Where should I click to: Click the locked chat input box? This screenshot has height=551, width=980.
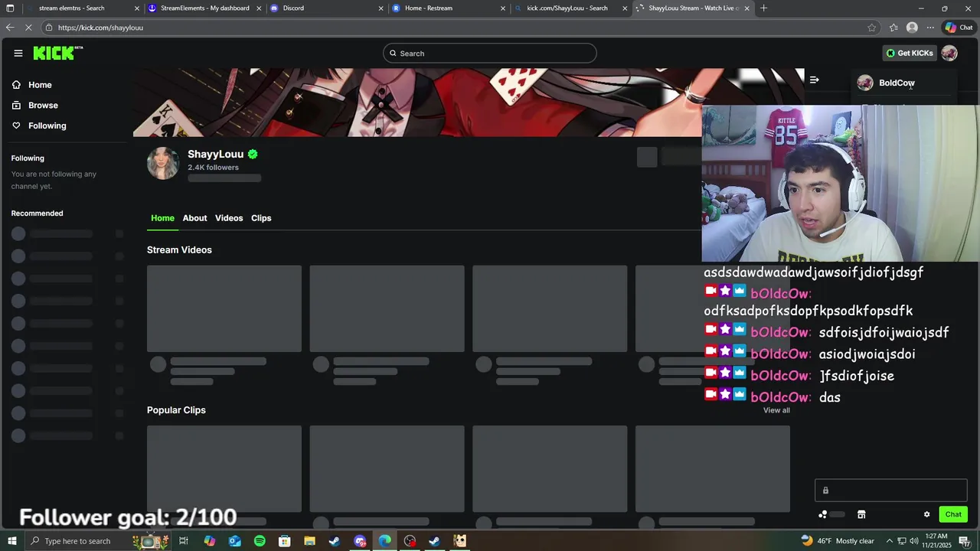click(891, 491)
